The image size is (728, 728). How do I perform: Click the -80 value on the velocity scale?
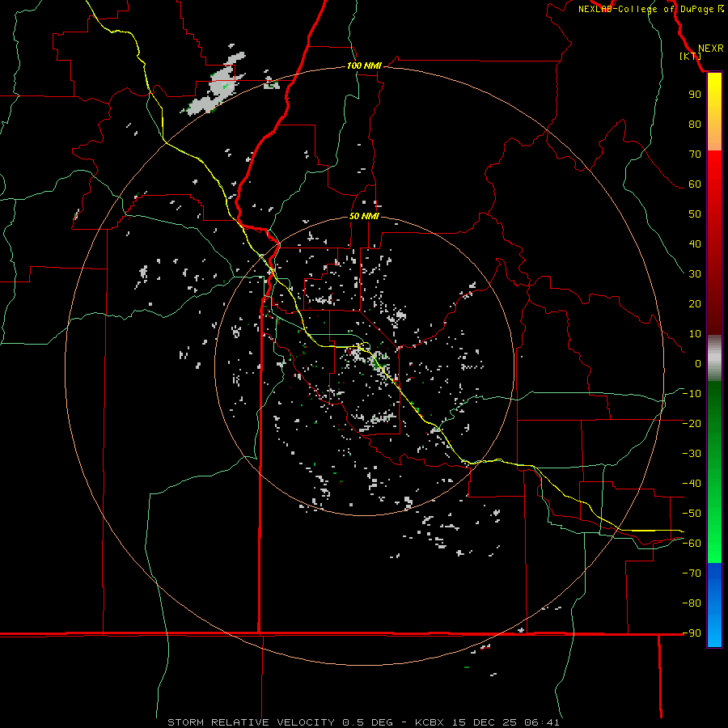click(x=692, y=603)
